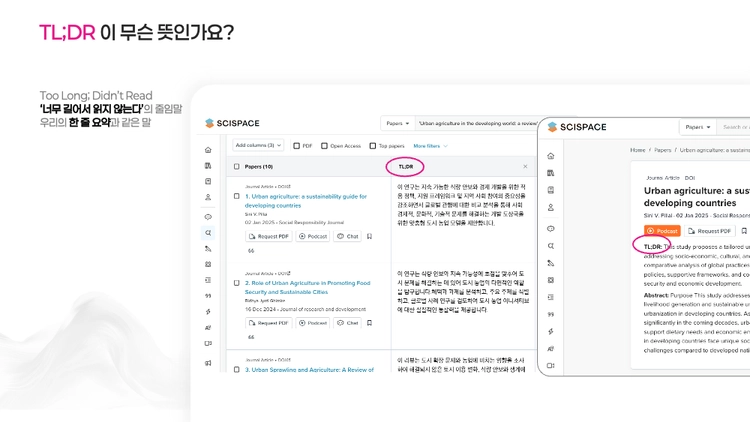The width and height of the screenshot is (750, 422).
Task: Click the SCISPACE logo in left panel
Action: (232, 123)
